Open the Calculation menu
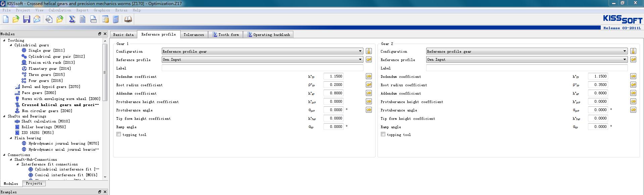This screenshot has width=644, height=195. coord(60,10)
